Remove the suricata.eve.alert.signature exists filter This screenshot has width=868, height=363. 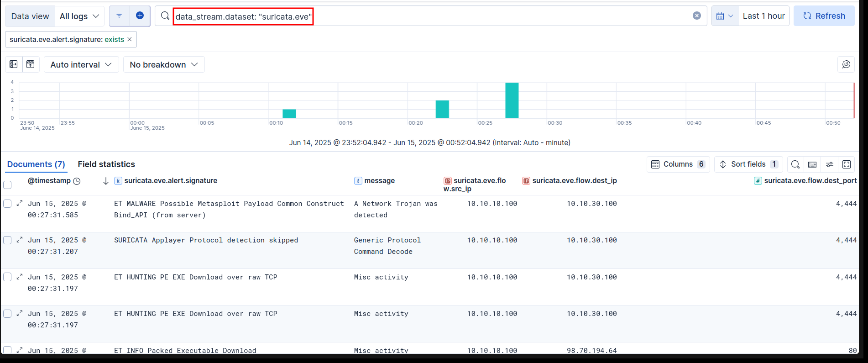pos(130,39)
